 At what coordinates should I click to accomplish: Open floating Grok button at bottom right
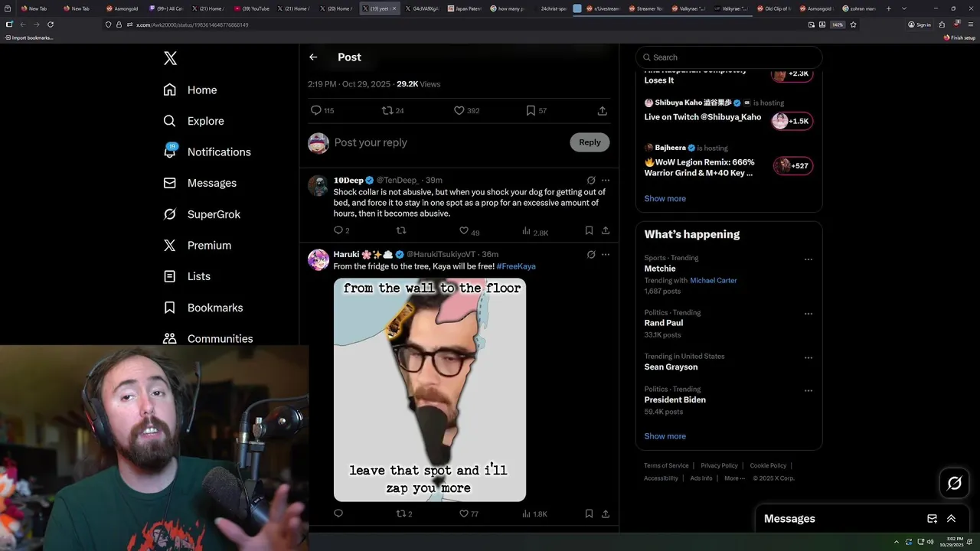pos(955,483)
